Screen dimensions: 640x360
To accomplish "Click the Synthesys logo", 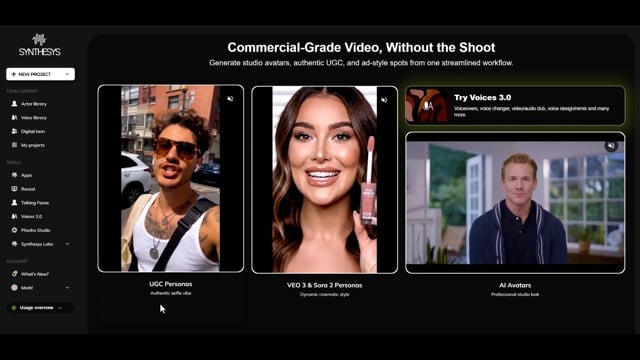I will point(40,45).
